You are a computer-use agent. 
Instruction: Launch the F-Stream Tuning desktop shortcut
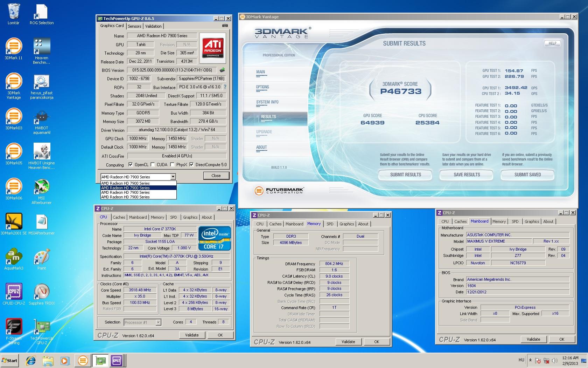point(13,332)
